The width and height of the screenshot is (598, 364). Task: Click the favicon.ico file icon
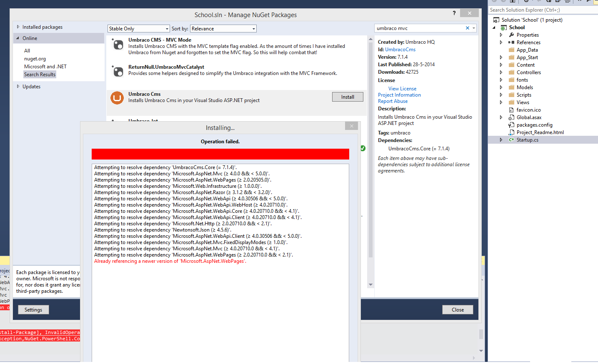point(511,110)
